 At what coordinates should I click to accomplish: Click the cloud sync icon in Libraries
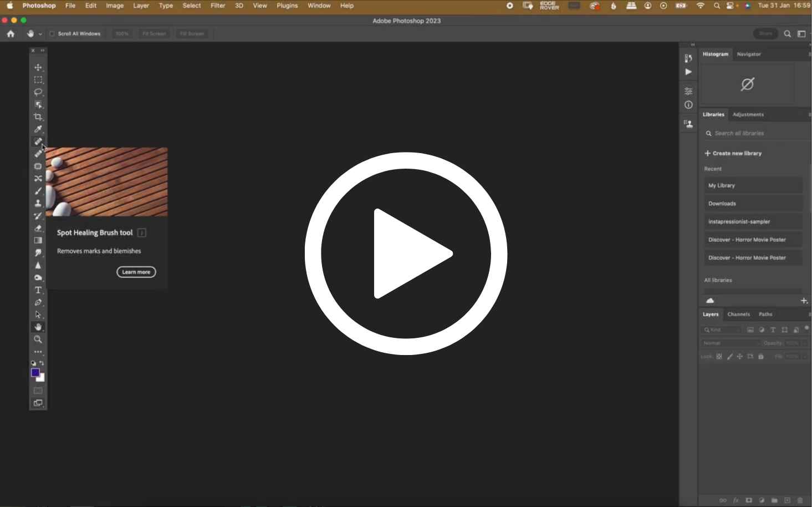tap(710, 301)
